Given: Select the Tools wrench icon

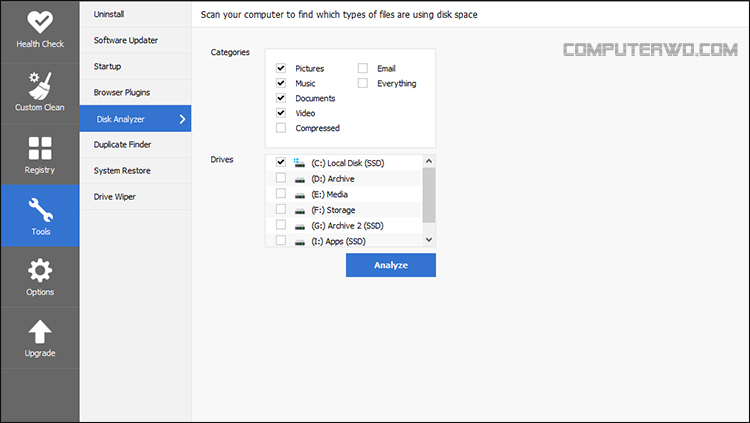Looking at the screenshot, I should 40,210.
